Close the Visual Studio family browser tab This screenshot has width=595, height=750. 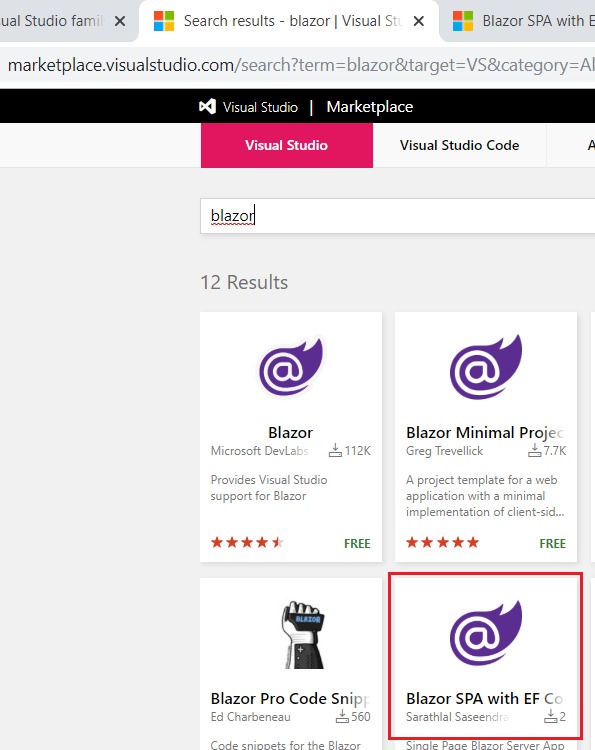pyautogui.click(x=120, y=21)
